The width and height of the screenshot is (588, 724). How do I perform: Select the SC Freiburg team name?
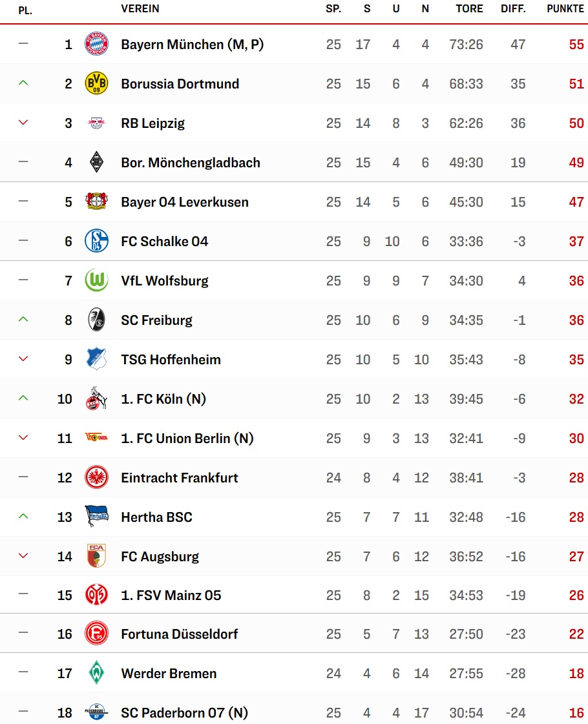156,320
